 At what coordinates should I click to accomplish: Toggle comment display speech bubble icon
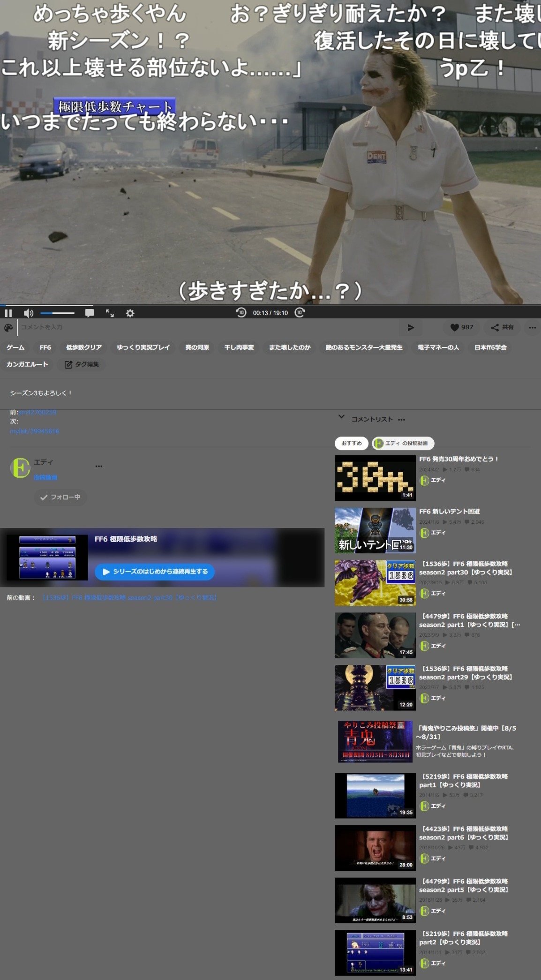pyautogui.click(x=90, y=313)
